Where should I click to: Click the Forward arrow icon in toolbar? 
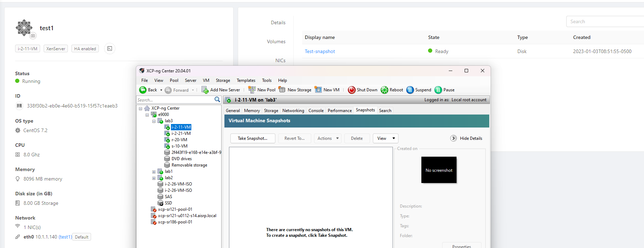coord(168,90)
